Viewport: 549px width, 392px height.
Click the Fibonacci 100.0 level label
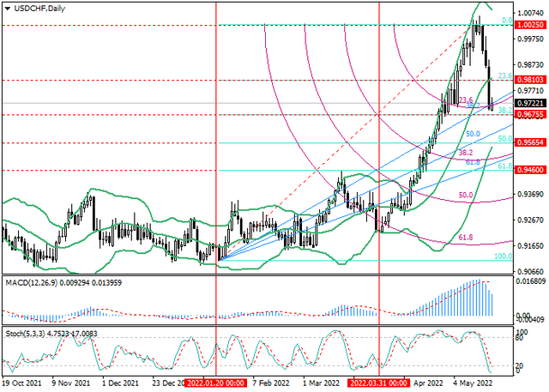pos(504,256)
